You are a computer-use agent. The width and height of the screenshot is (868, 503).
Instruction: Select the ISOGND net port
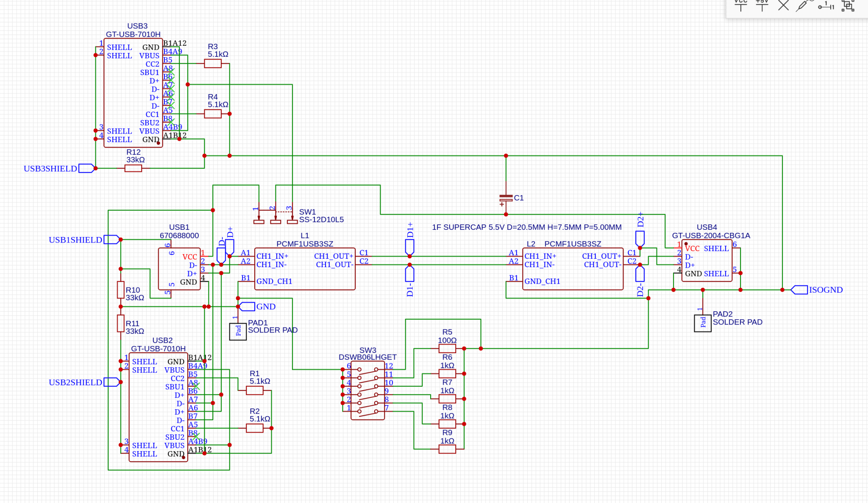coord(817,290)
